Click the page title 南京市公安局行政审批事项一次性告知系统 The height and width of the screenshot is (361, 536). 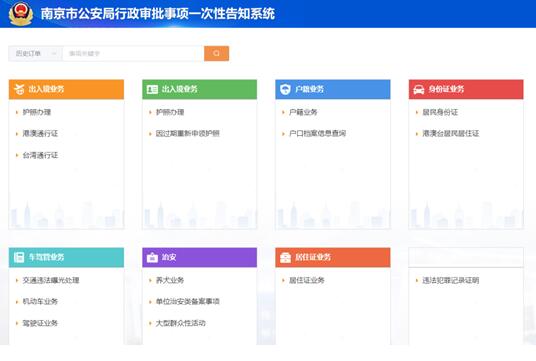[x=158, y=14]
